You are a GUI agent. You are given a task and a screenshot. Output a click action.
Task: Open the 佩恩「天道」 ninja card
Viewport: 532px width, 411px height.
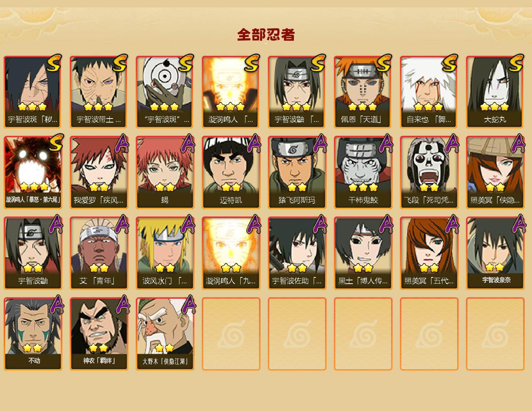pos(363,92)
